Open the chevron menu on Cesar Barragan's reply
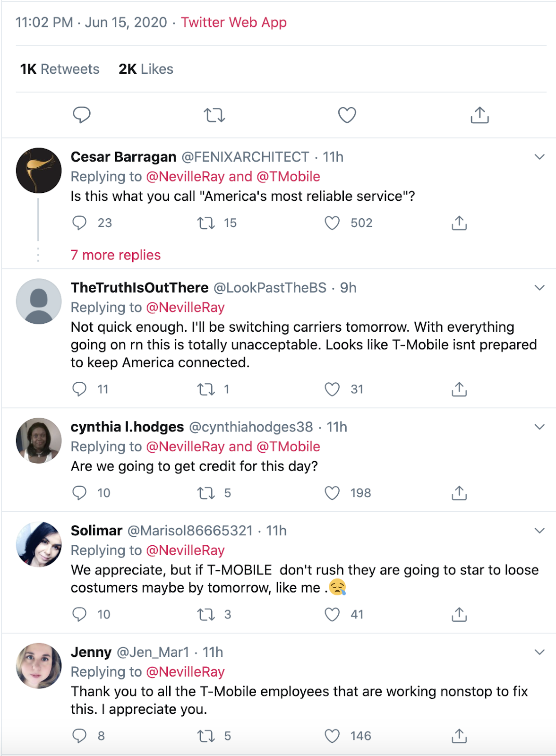 [x=539, y=157]
